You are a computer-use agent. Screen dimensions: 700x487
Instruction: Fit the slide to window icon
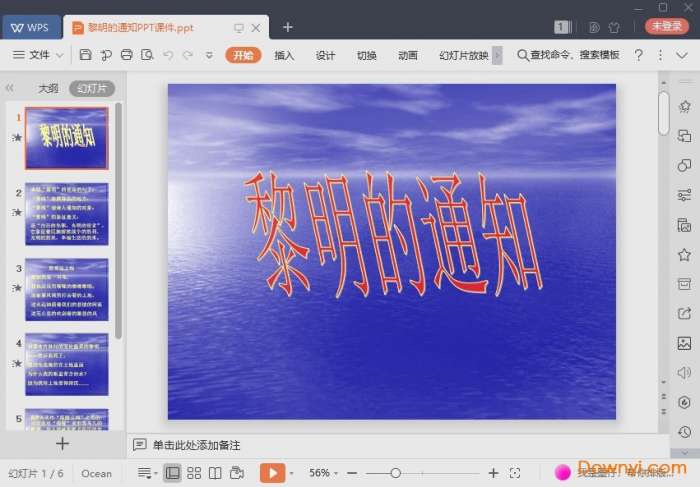pos(515,473)
